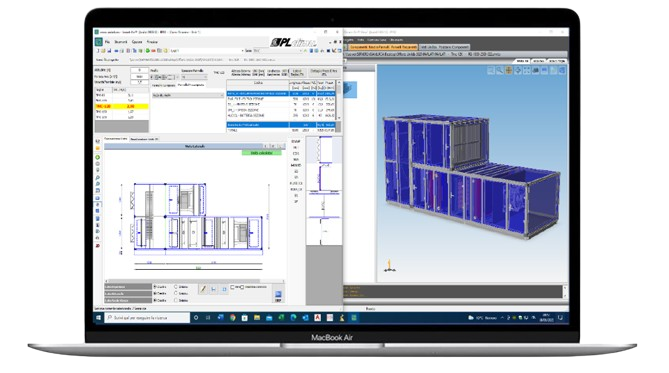Select the orange pan tool in 3D viewport
Screen dimensions: 669x373
tap(509, 70)
